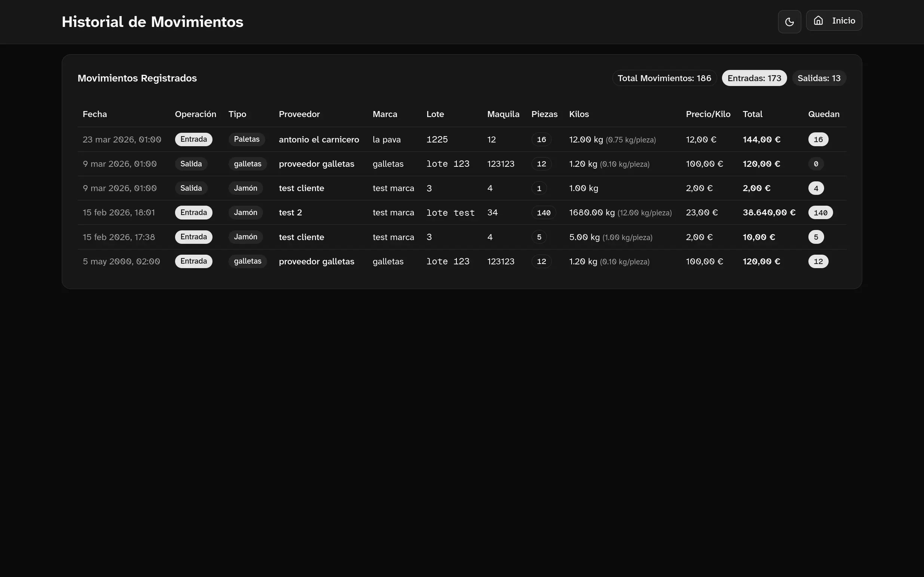
Task: Click the date 5 may 2000, 02:00
Action: (121, 261)
